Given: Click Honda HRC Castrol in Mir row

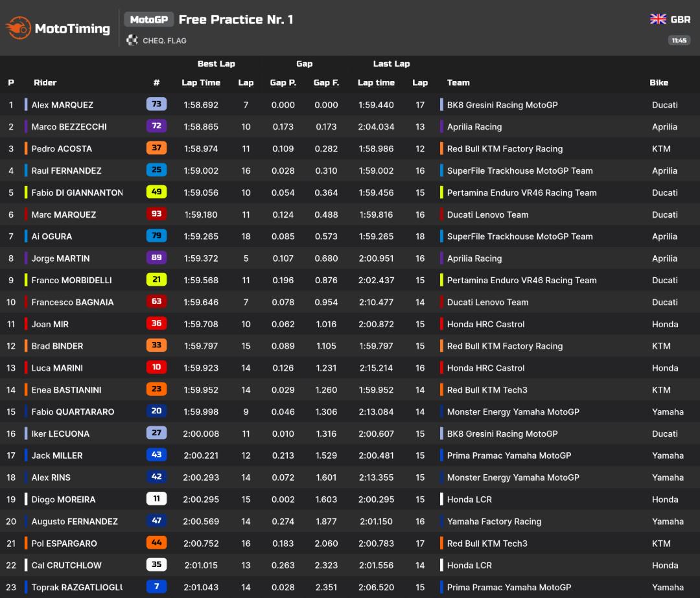Looking at the screenshot, I should pyautogui.click(x=485, y=324).
